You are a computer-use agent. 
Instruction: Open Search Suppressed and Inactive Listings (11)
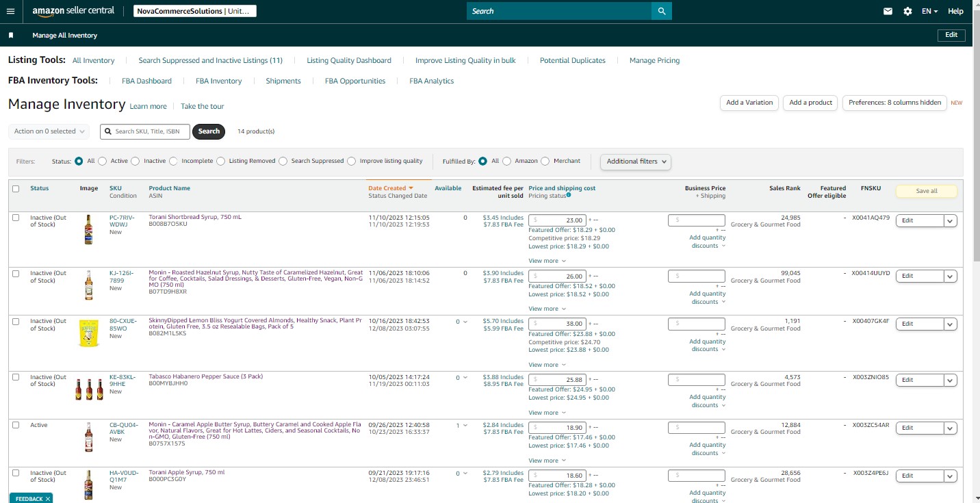211,60
